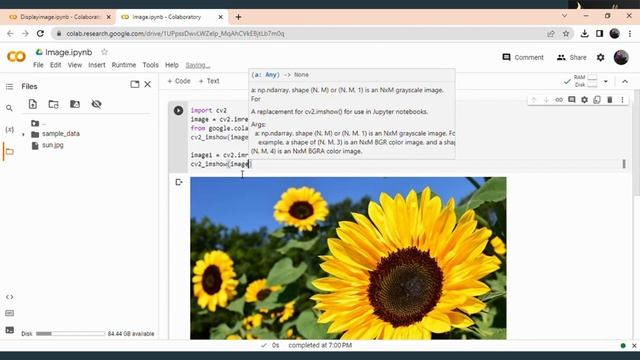Open the Insert menu

point(97,65)
